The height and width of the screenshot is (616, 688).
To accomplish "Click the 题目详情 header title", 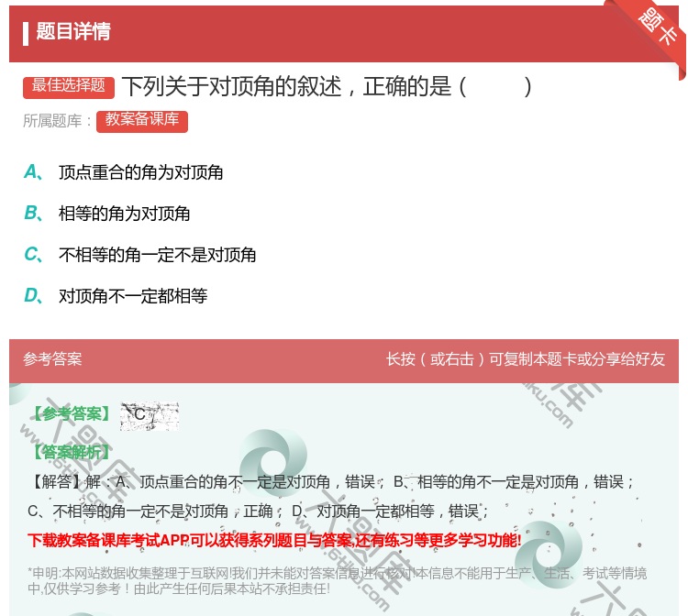I will 72,31.
